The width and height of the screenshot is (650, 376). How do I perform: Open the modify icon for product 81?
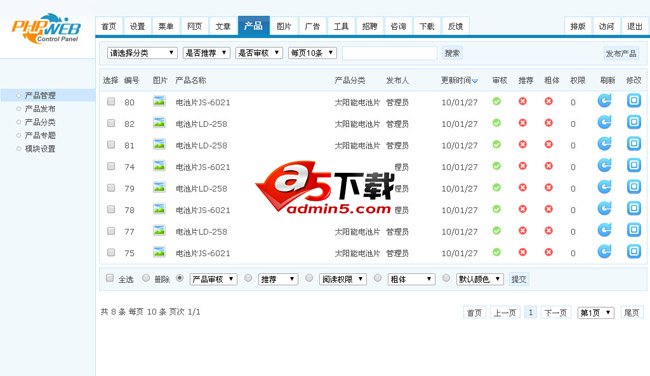coord(634,144)
